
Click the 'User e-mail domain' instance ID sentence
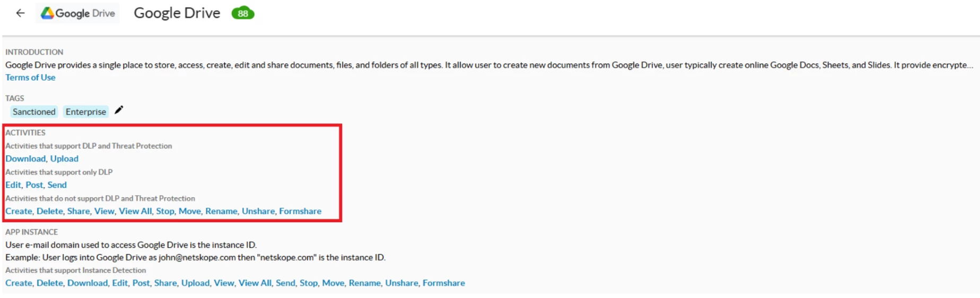[x=131, y=245]
